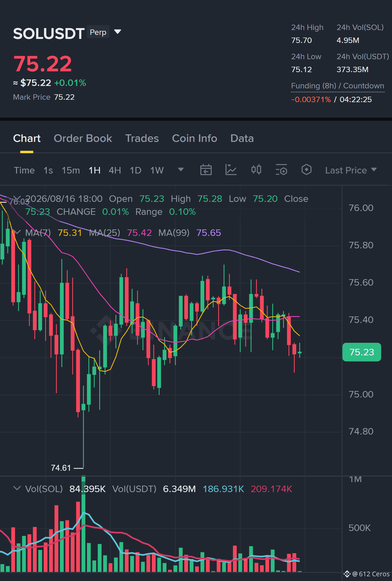Tap the MA(7) value 75.31

pos(70,233)
